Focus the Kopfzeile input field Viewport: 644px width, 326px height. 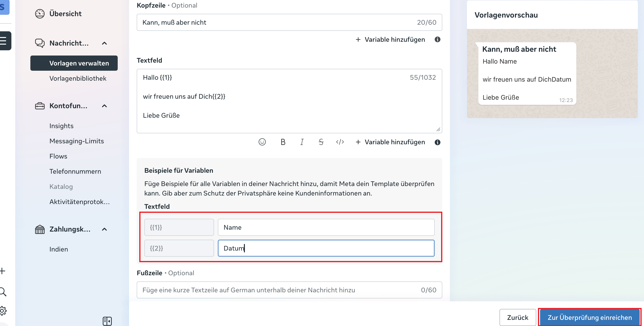pyautogui.click(x=289, y=23)
